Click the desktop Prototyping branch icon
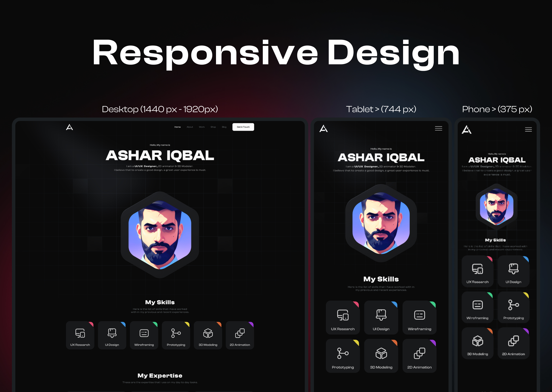This screenshot has height=392, width=552. coord(176,333)
